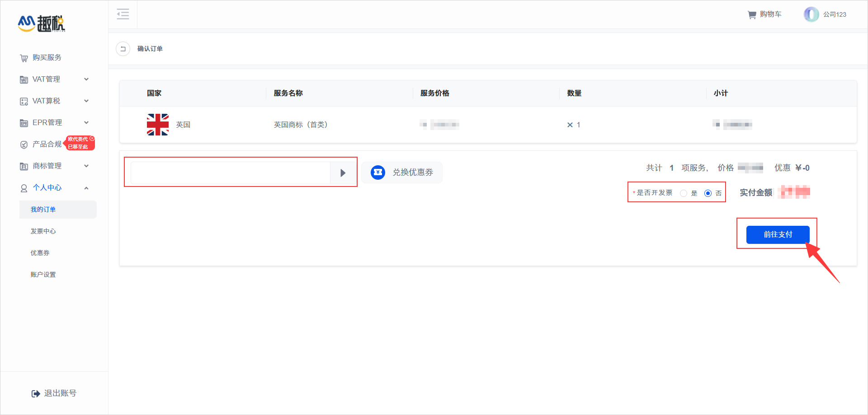
Task: Go to 发票中心 menu item
Action: pos(43,231)
